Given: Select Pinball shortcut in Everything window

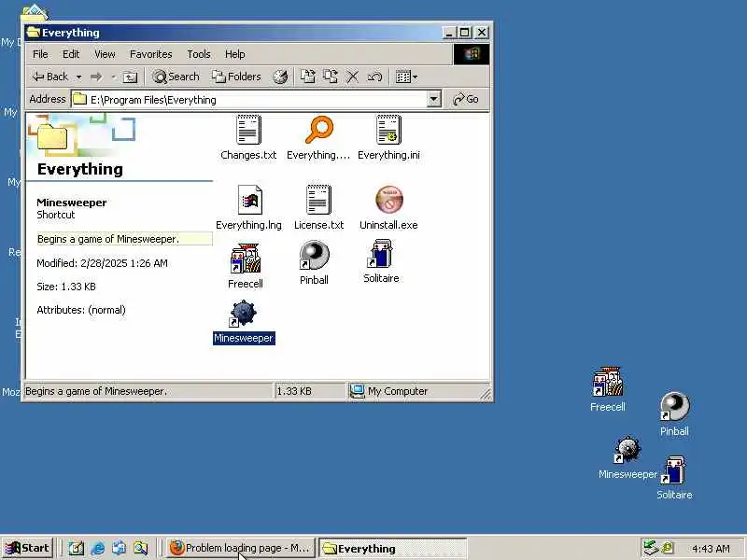Looking at the screenshot, I should click(x=314, y=263).
